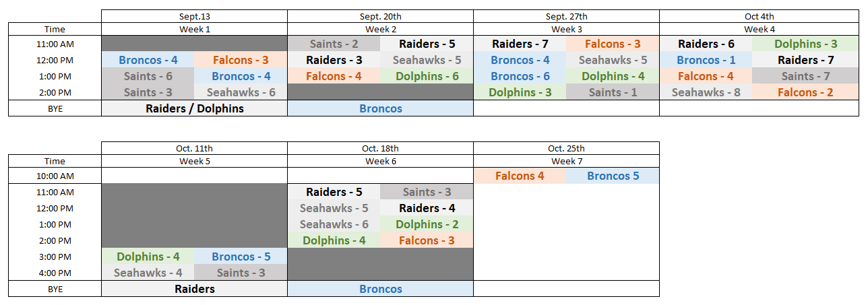Select the Seahawks - 6 cell in Week 1
The width and height of the screenshot is (868, 305).
241,92
